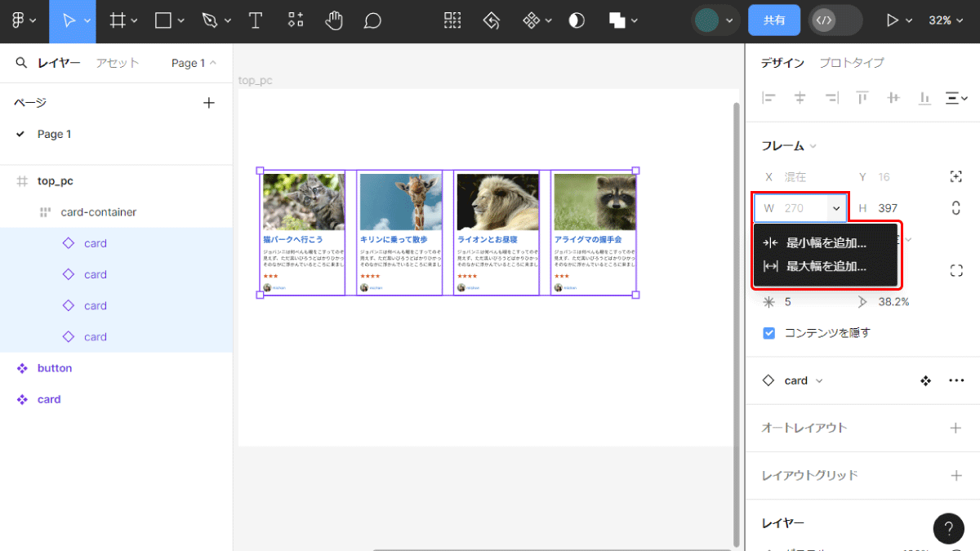Expand the Page 1 pages dropdown

point(194,63)
